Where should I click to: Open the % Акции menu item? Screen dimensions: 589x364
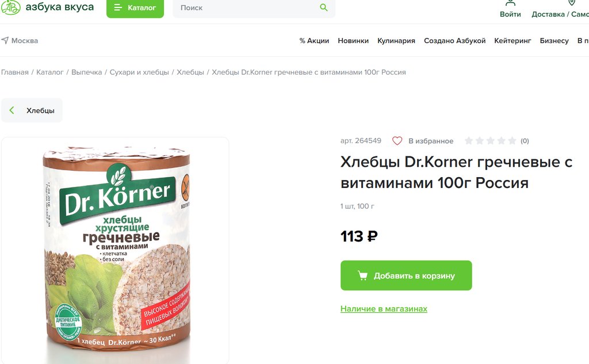(314, 41)
